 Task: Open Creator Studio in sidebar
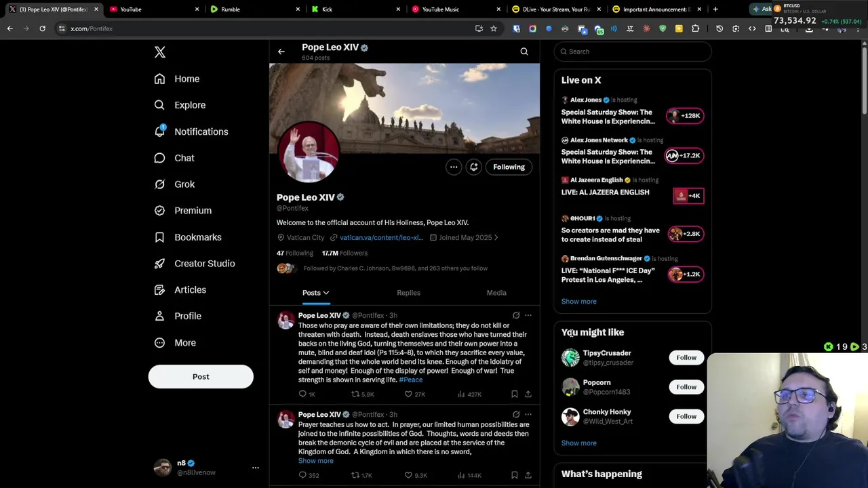click(195, 264)
